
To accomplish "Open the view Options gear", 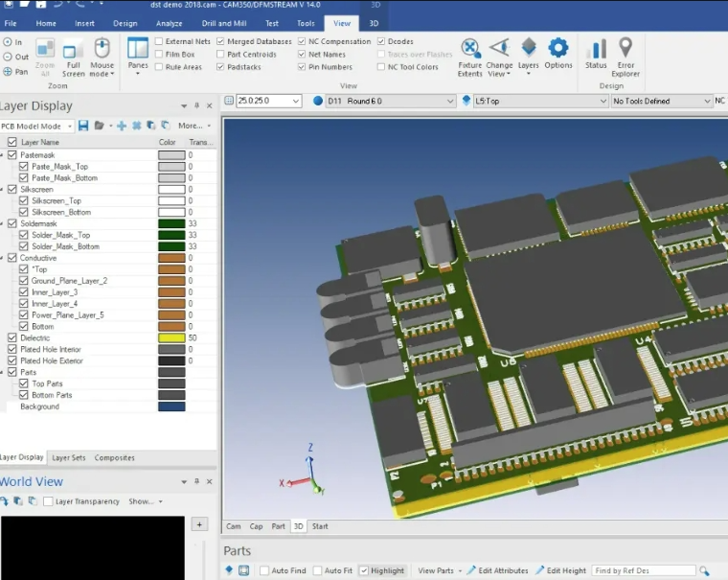I will pyautogui.click(x=558, y=49).
